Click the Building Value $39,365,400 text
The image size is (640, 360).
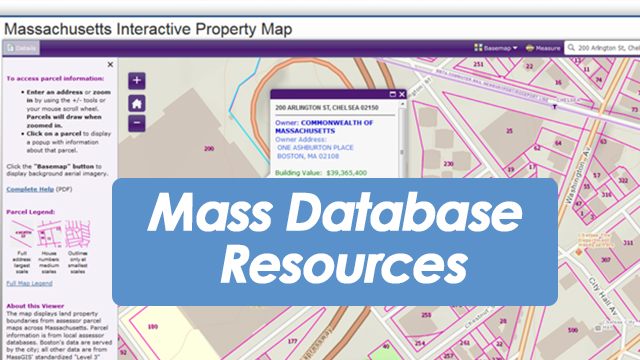tap(321, 173)
